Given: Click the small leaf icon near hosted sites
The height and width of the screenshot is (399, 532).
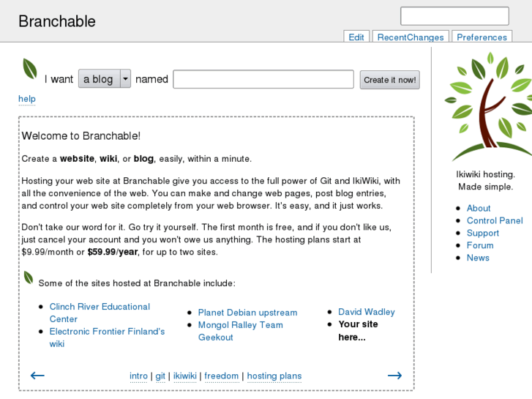Looking at the screenshot, I should tap(29, 277).
